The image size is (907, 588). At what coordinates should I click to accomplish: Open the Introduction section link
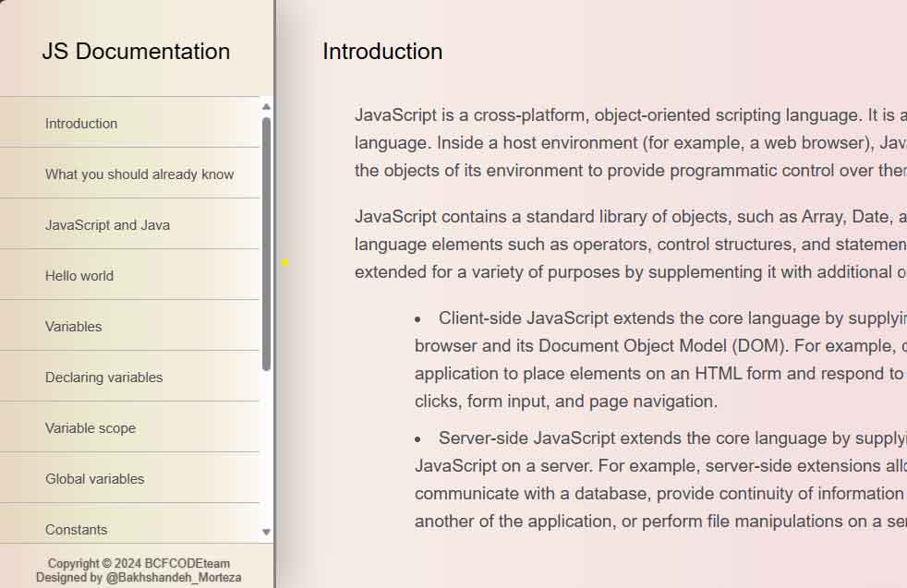[x=81, y=124]
